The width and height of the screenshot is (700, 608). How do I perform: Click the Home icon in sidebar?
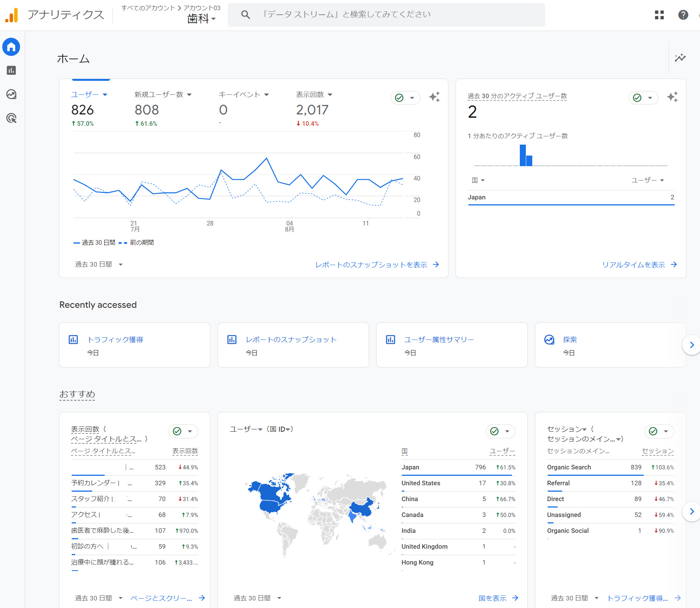pyautogui.click(x=11, y=47)
